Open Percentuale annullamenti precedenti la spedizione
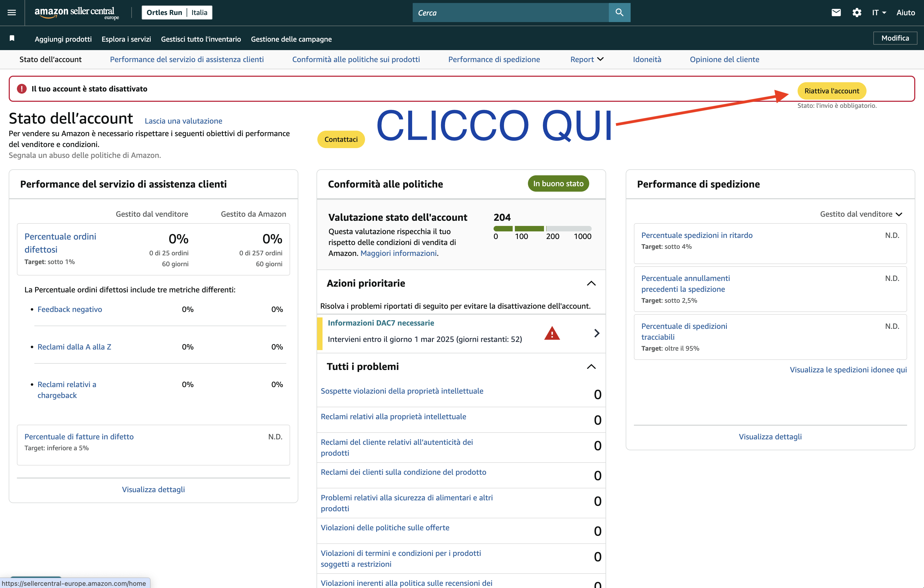Viewport: 924px width, 588px height. pyautogui.click(x=686, y=284)
